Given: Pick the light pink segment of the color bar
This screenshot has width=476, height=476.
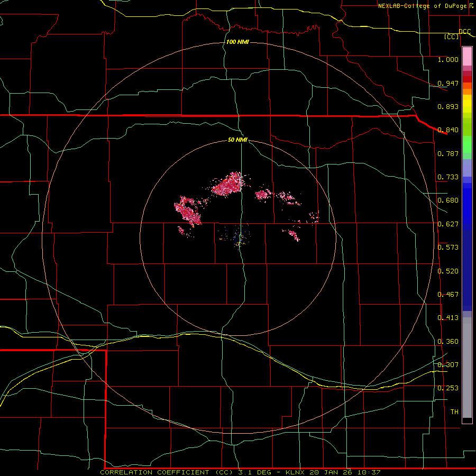Looking at the screenshot, I should click(467, 56).
